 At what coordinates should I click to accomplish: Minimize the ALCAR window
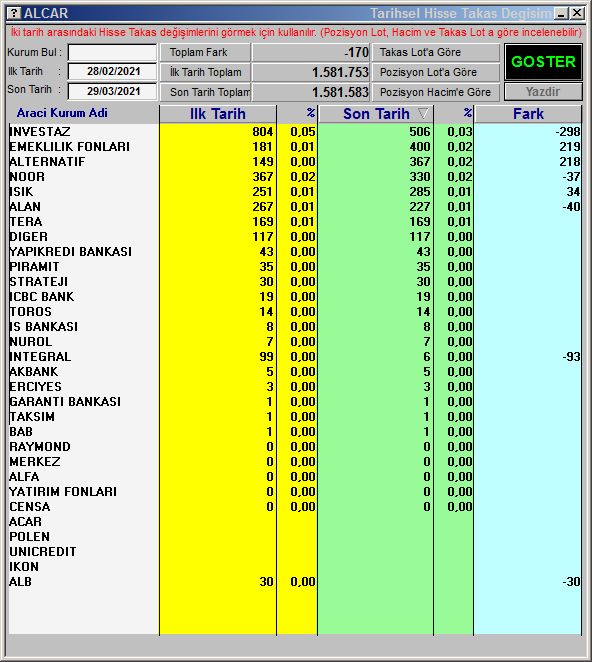tap(561, 14)
